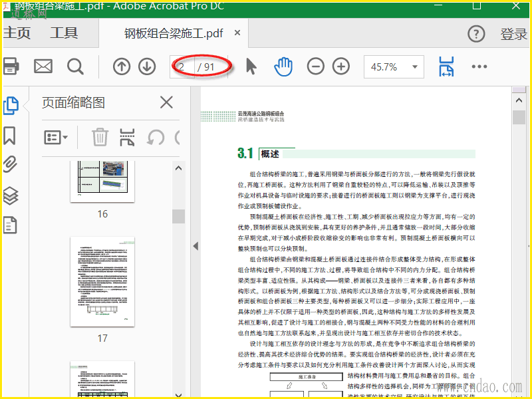Click the page 16 number label
This screenshot has height=399, width=532.
tap(102, 214)
